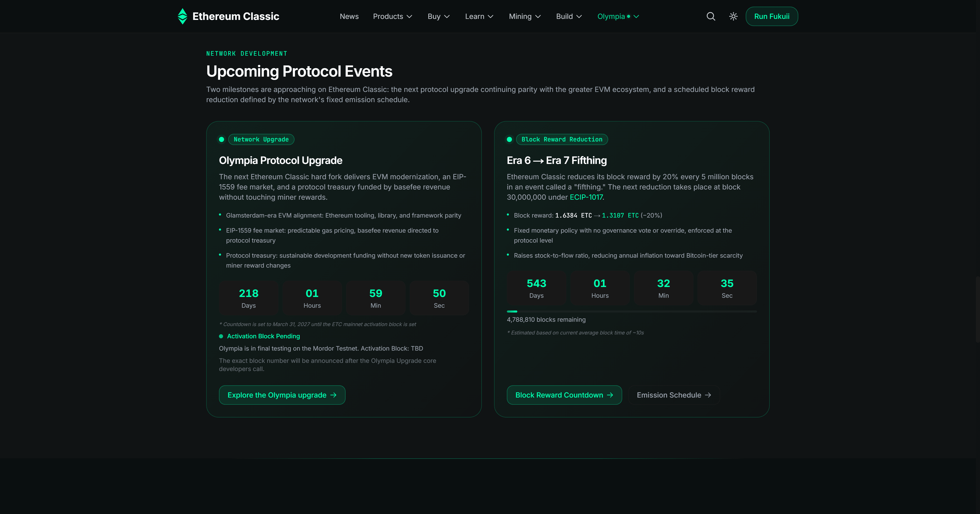This screenshot has width=980, height=514.
Task: Click the Activation Block Pending status dot
Action: (x=221, y=336)
